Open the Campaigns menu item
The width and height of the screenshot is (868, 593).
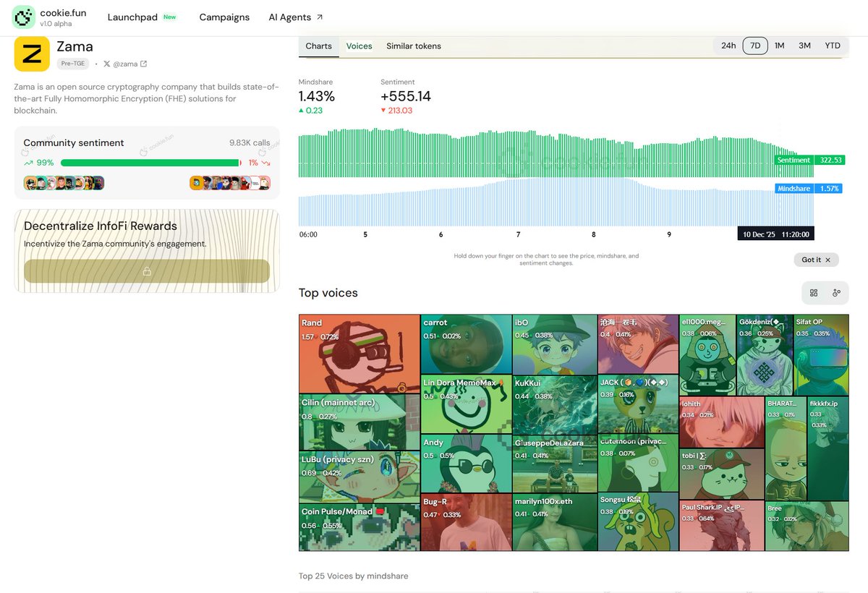click(x=224, y=17)
